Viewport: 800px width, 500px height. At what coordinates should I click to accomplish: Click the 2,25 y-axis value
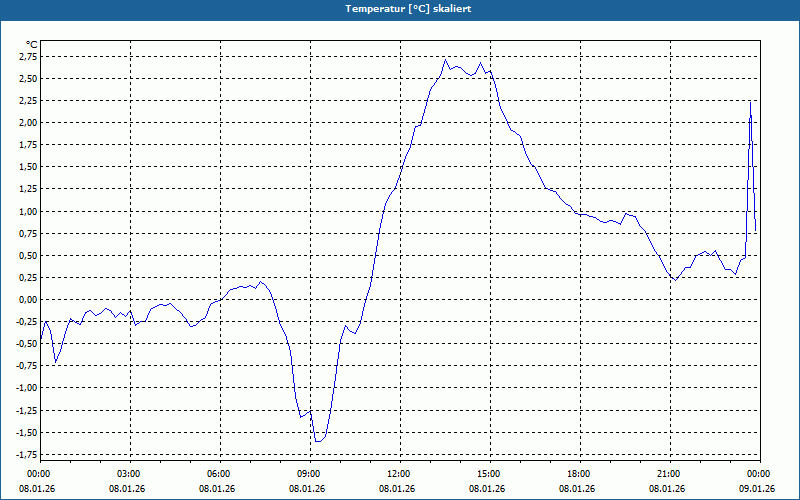click(28, 101)
